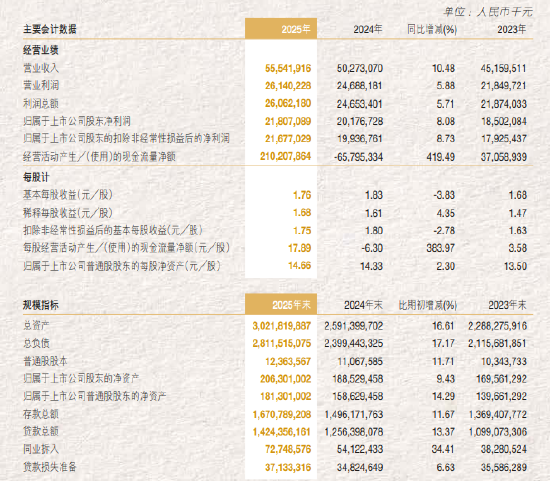Select value 21,677,029
550x481 pixels.
click(288, 139)
